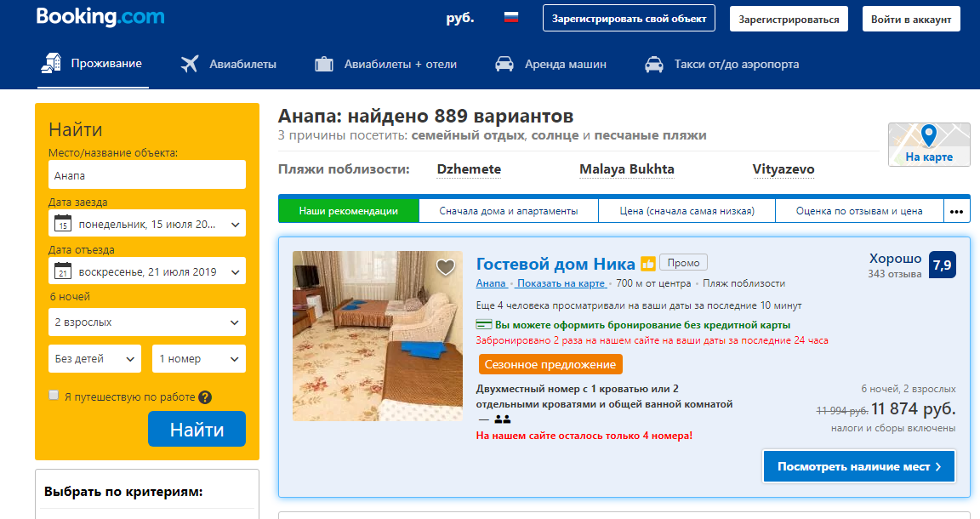Sort by Сначала дома и апартаменты
The height and width of the screenshot is (519, 980).
coord(508,211)
